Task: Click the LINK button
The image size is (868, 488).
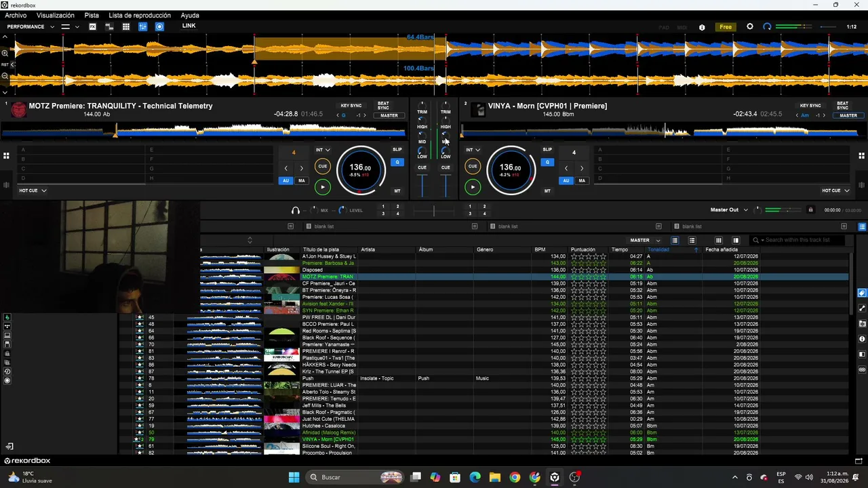Action: tap(189, 26)
